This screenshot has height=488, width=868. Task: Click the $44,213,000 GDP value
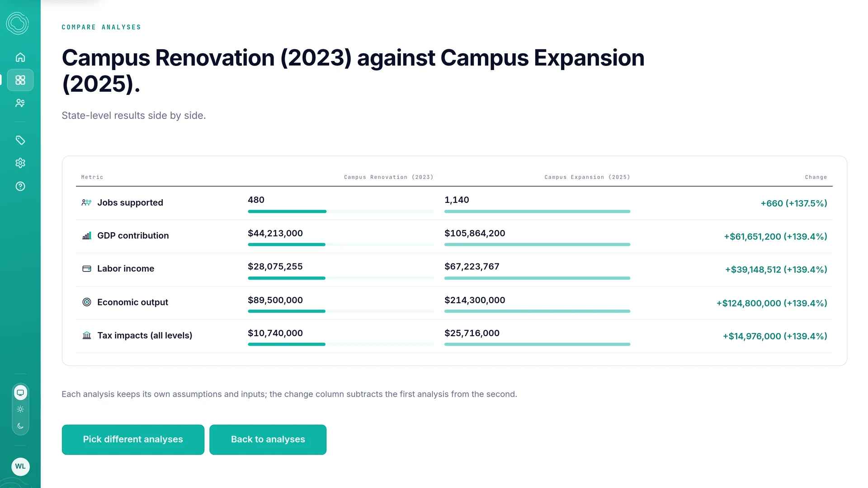pyautogui.click(x=275, y=233)
